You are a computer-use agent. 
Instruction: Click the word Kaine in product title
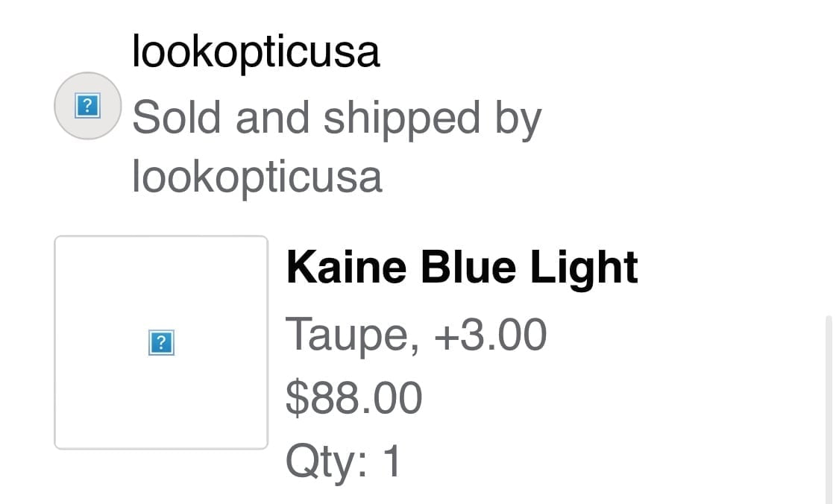pyautogui.click(x=346, y=267)
